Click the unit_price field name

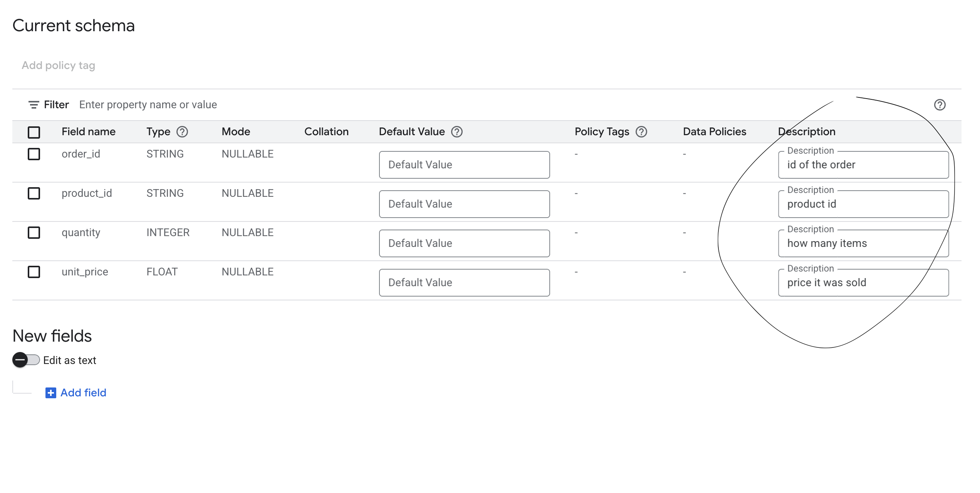(x=85, y=272)
